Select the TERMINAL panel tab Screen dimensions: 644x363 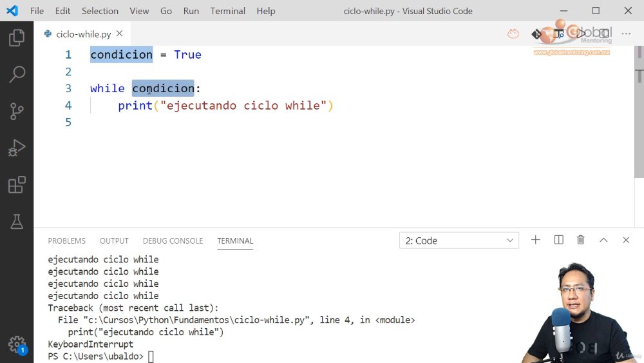pos(235,241)
